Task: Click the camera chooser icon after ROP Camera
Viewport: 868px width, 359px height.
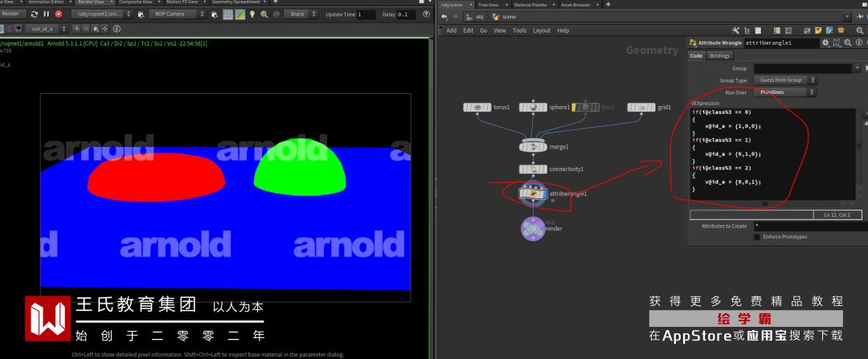Action: 214,14
